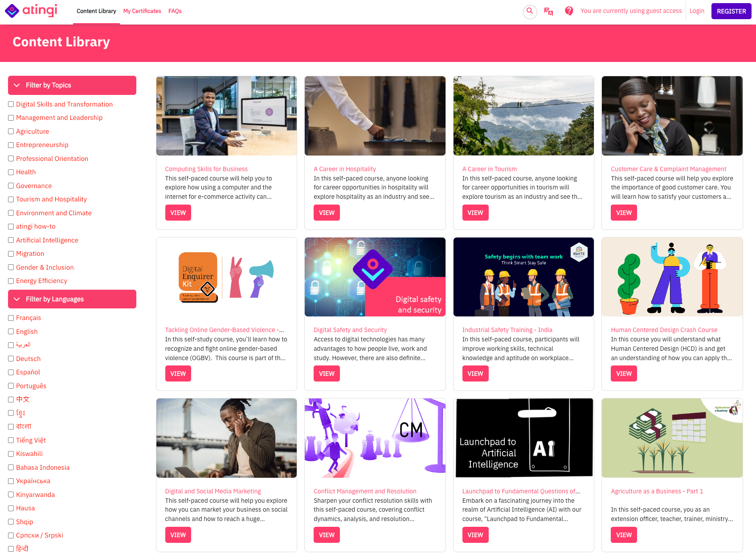Click Computing Skills for Business thumbnail

click(226, 116)
